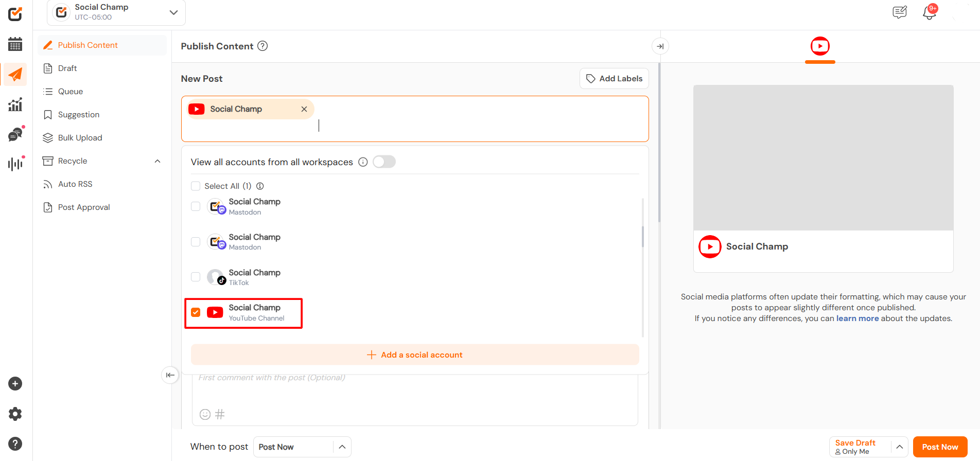
Task: Open the settings gear icon
Action: [x=15, y=414]
